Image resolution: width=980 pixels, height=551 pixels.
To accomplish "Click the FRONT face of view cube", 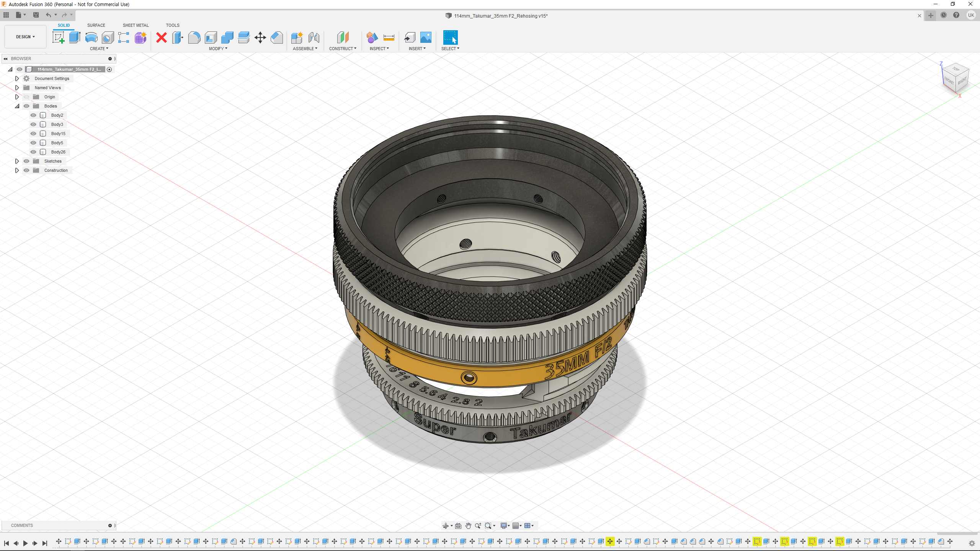I will (949, 81).
